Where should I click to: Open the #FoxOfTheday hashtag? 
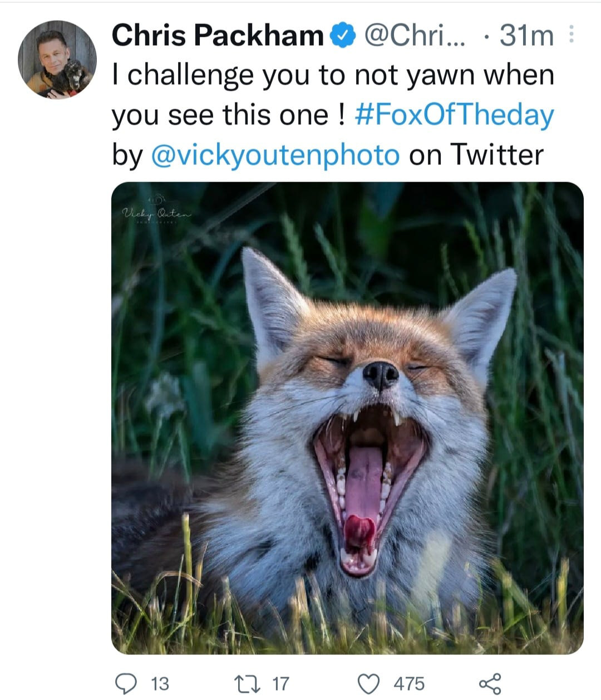click(x=454, y=115)
